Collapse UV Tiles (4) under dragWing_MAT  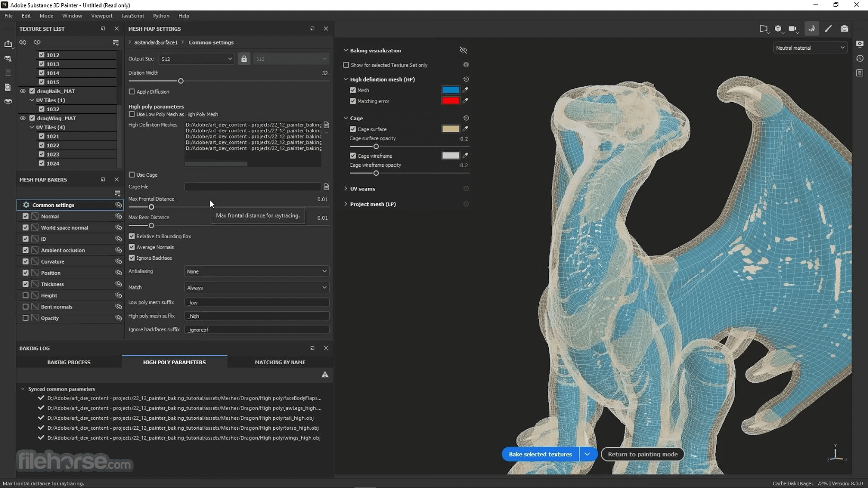click(x=32, y=127)
